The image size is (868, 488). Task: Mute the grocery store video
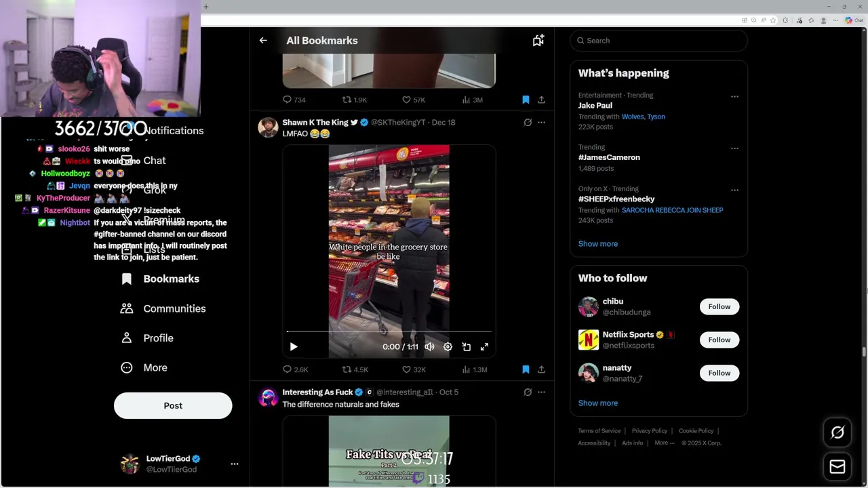pyautogui.click(x=429, y=346)
